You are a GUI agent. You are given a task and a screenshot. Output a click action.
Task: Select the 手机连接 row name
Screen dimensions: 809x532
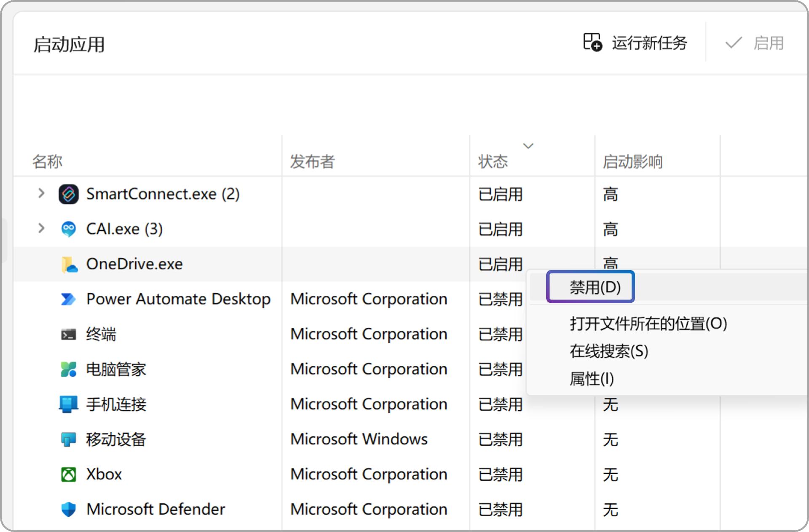pos(116,404)
